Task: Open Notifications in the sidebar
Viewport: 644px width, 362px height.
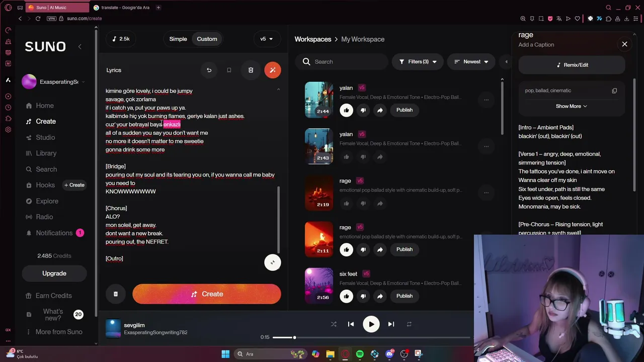Action: (x=54, y=233)
